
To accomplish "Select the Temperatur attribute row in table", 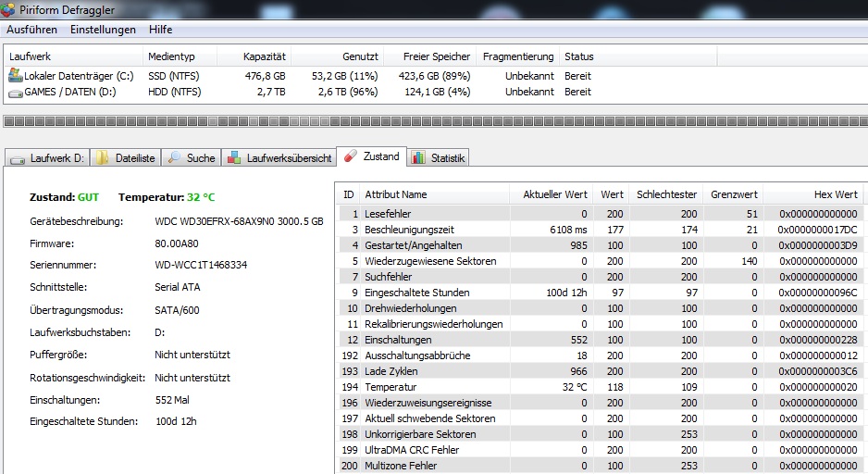I will (601, 387).
